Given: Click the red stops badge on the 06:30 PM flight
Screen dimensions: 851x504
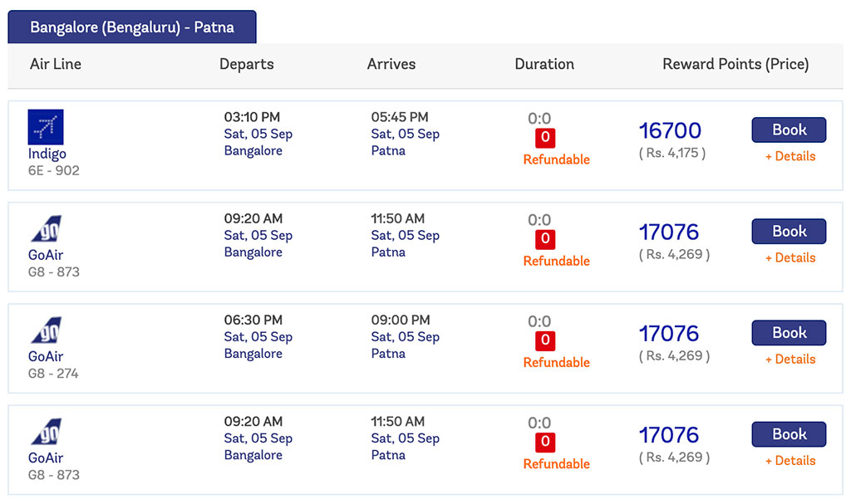Looking at the screenshot, I should tap(545, 340).
